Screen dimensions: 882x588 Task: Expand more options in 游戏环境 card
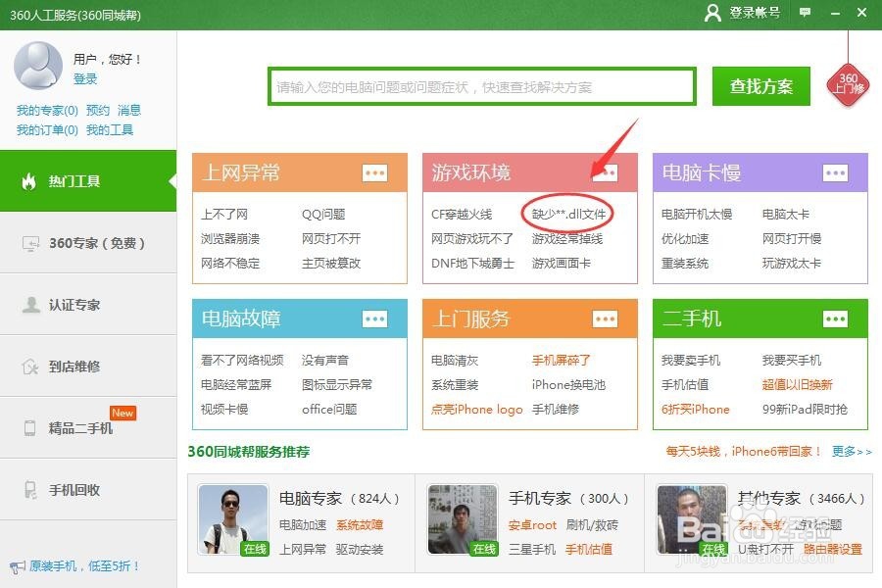[x=606, y=172]
